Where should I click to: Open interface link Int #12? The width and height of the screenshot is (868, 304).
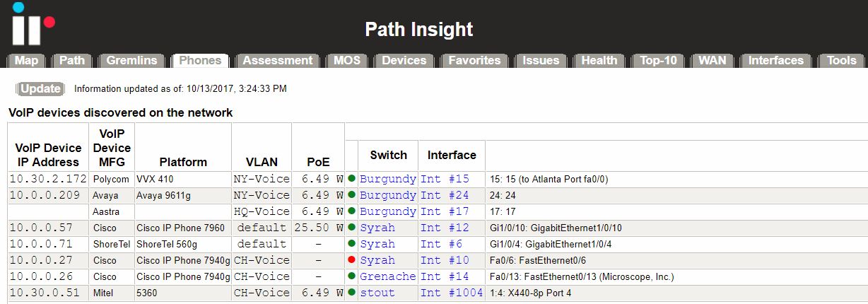(x=445, y=228)
